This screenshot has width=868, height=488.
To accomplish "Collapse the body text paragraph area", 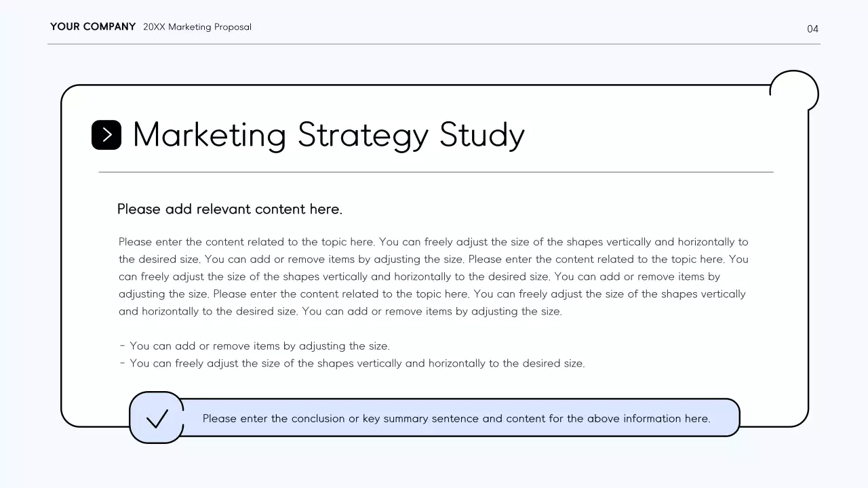I will point(433,276).
